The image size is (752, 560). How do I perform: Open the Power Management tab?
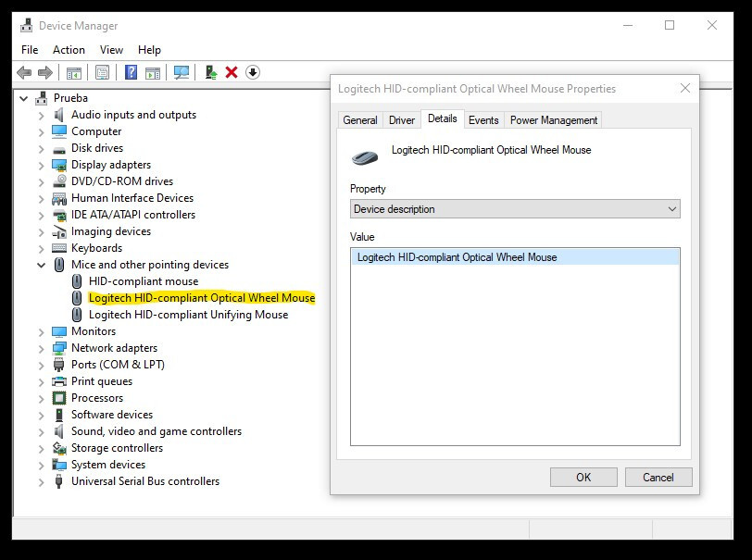click(554, 120)
